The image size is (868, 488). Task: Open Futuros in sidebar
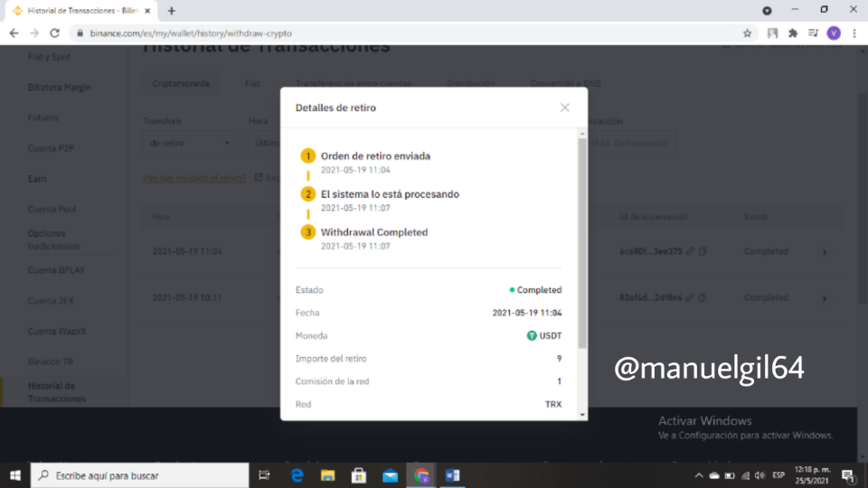point(43,117)
